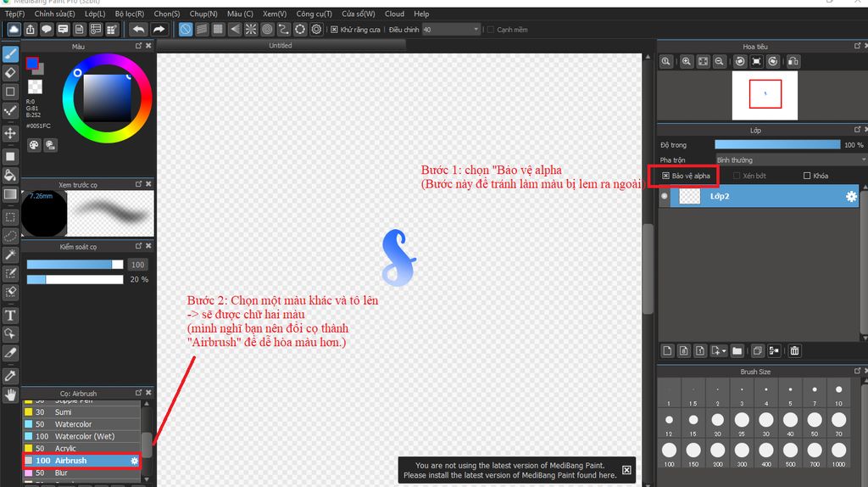Enable the radial snap guide
Image resolution: width=868 pixels, height=487 pixels.
click(251, 30)
